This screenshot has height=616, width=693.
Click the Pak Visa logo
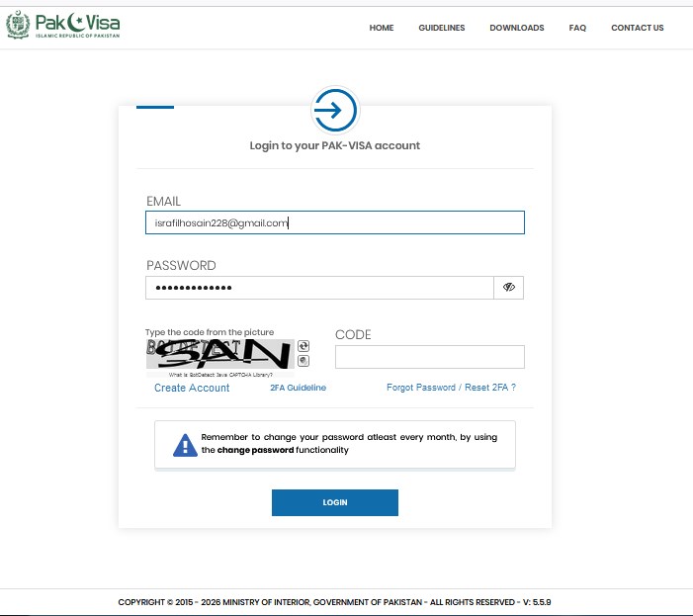pyautogui.click(x=64, y=26)
